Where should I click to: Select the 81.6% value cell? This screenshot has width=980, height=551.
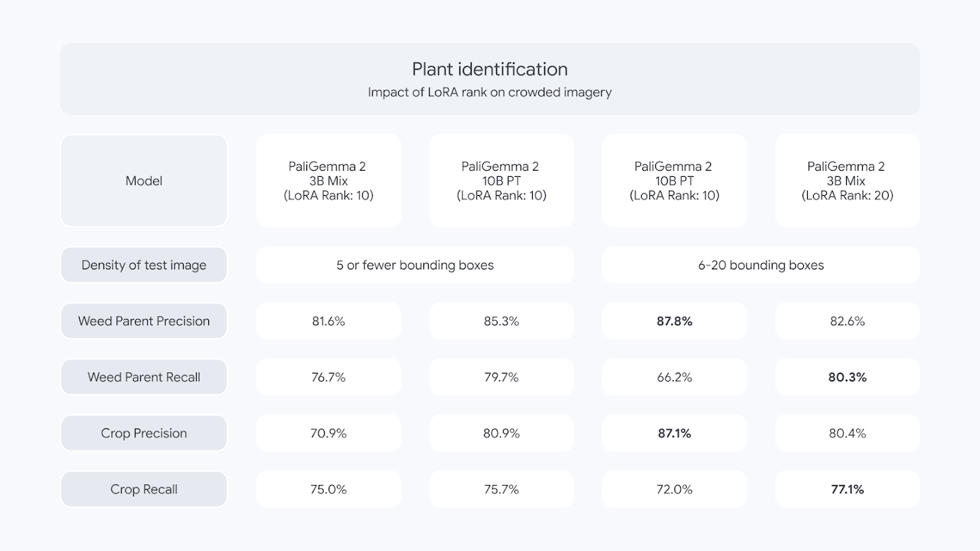pos(329,321)
